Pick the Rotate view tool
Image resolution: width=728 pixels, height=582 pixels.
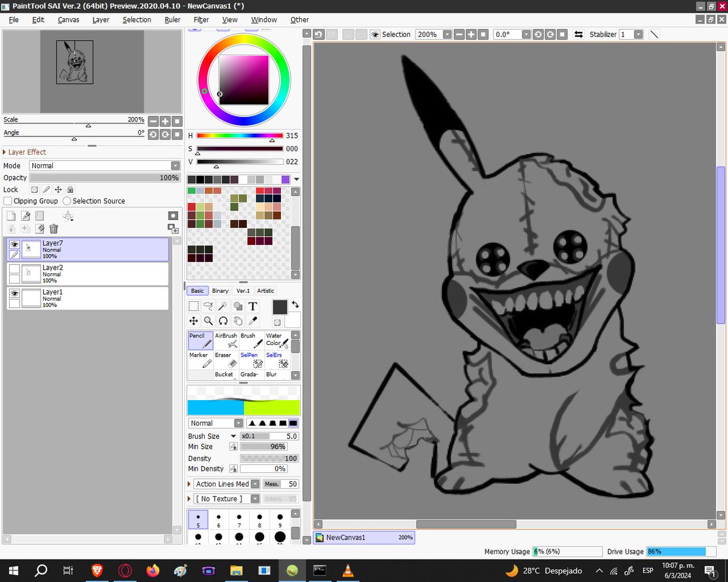coord(223,321)
